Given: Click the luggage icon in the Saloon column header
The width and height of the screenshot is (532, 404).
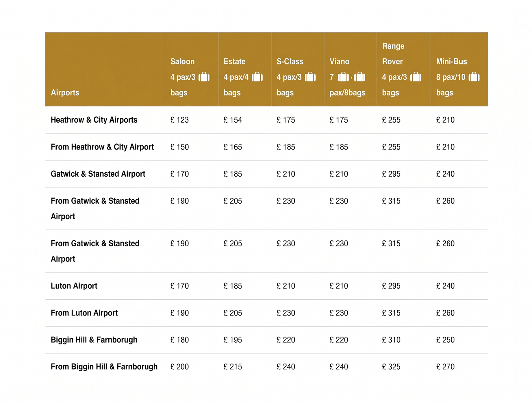Looking at the screenshot, I should pyautogui.click(x=204, y=77).
